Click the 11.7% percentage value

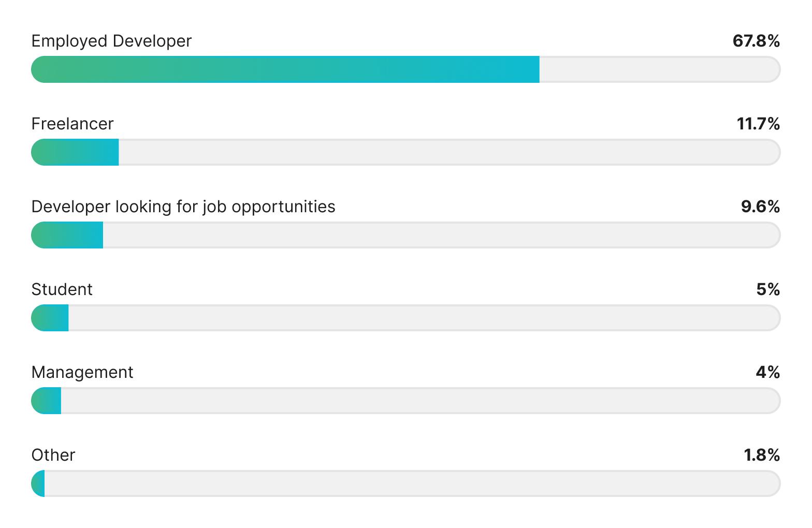(x=758, y=124)
